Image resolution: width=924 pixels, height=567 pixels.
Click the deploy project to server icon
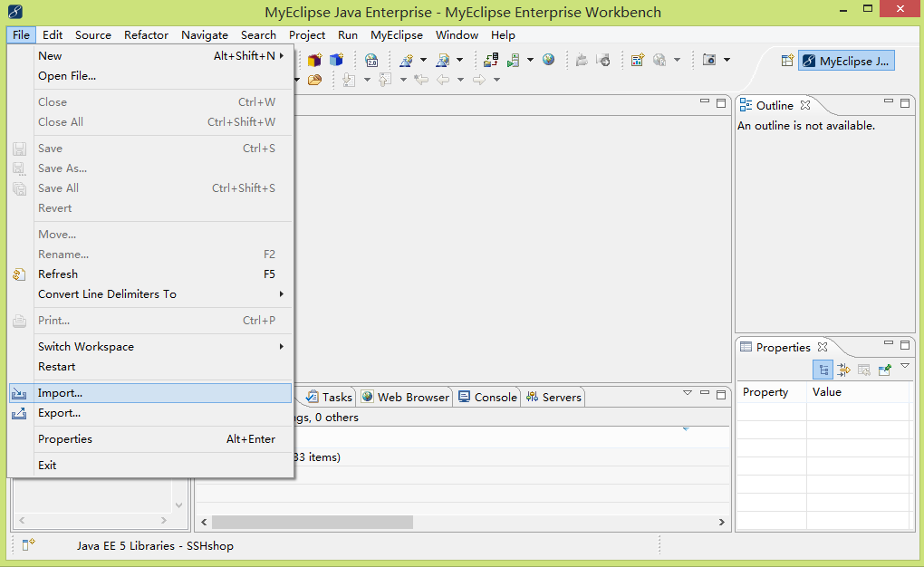[491, 60]
